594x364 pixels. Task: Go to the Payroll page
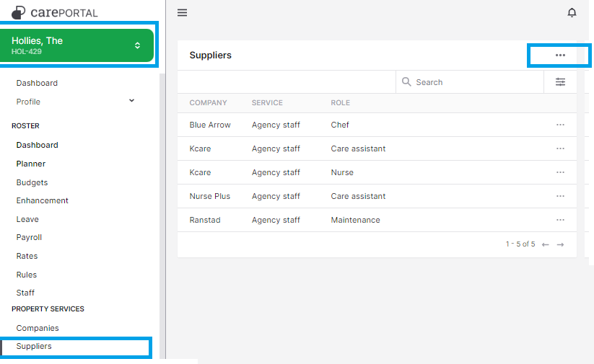[29, 237]
